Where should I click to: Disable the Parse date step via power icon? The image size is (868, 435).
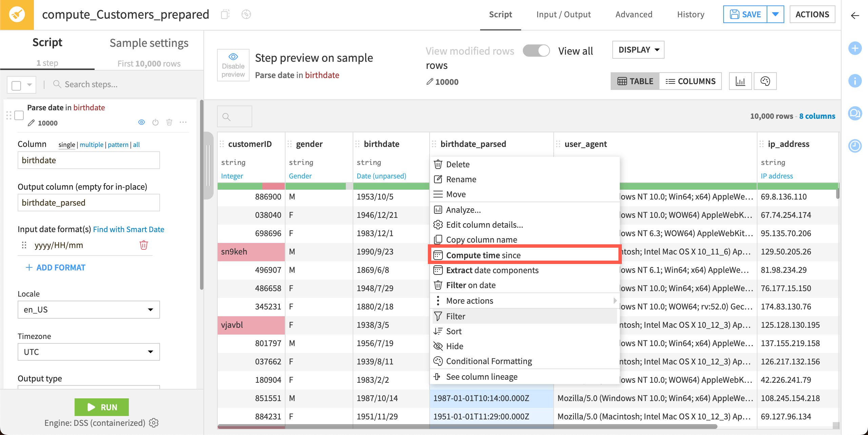click(x=155, y=122)
